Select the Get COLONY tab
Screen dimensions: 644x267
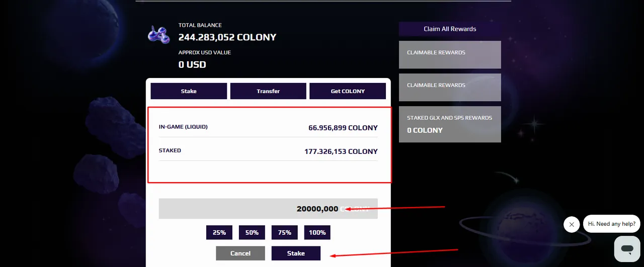[x=348, y=91]
